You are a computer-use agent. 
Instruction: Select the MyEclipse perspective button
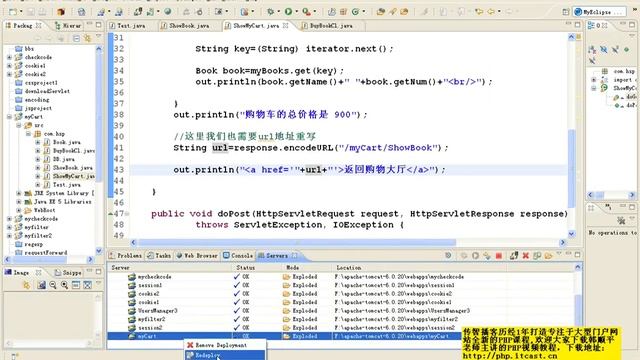point(599,12)
